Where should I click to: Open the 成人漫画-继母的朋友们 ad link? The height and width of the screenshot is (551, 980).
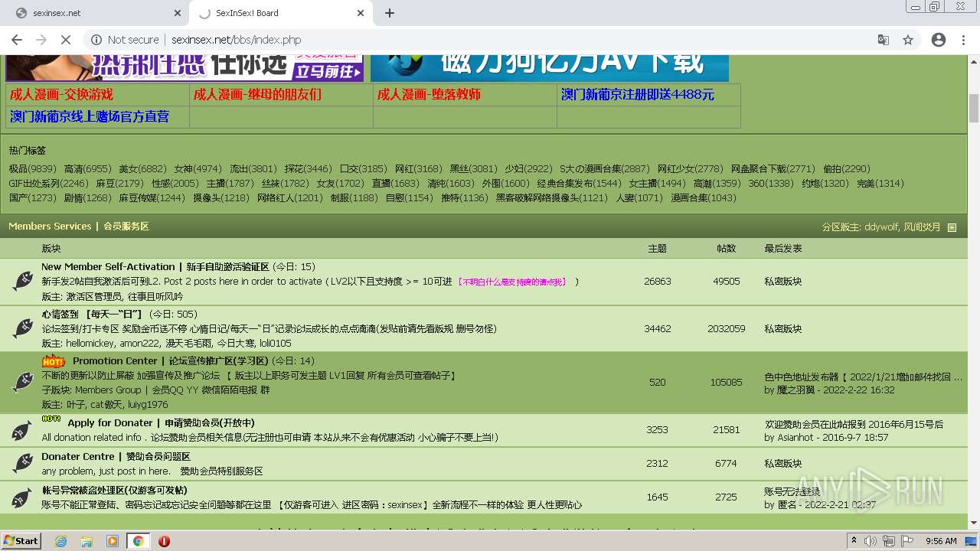pyautogui.click(x=257, y=94)
